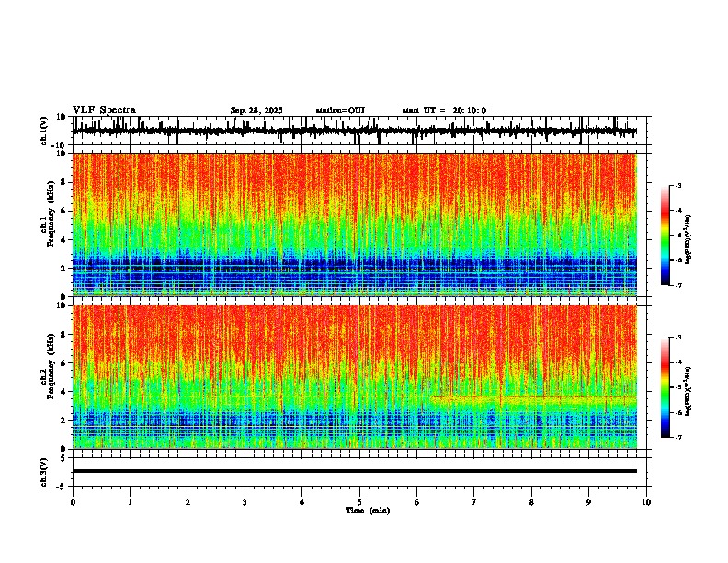The image size is (728, 563).
Task: Click the ch.3 flat black trace
Action: (x=354, y=471)
